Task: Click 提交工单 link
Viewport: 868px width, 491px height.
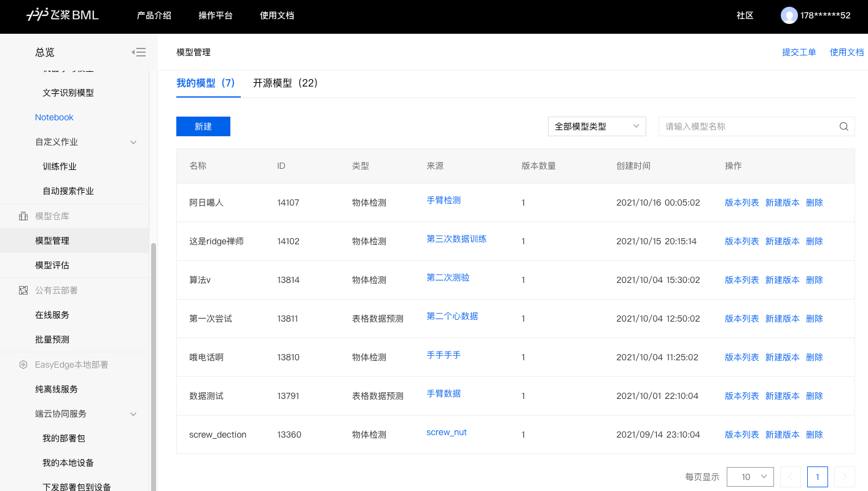Action: click(799, 52)
